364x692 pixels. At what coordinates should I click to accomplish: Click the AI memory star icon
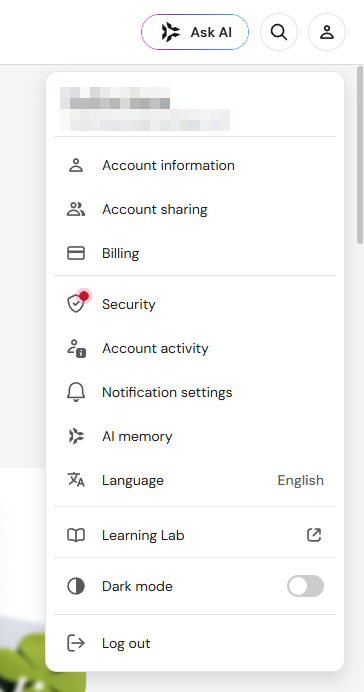[x=76, y=436]
